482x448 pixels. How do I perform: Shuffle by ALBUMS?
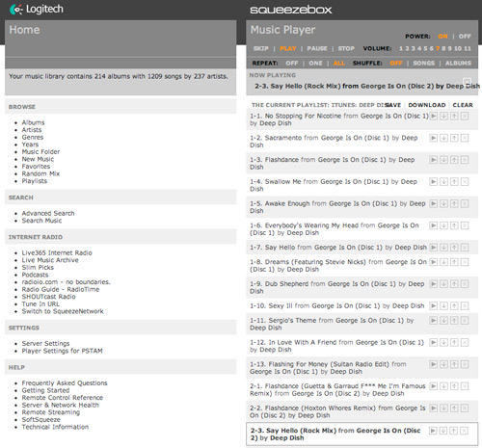pyautogui.click(x=458, y=63)
